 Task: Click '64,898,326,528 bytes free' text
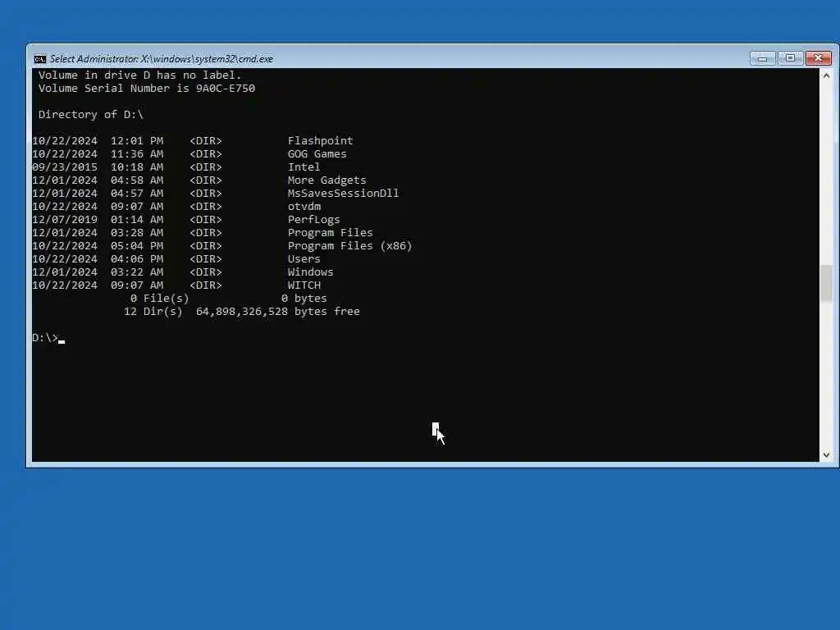(x=278, y=312)
